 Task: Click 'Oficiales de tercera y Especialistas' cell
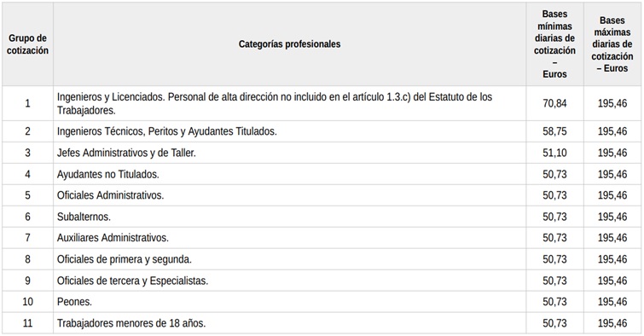pos(289,281)
